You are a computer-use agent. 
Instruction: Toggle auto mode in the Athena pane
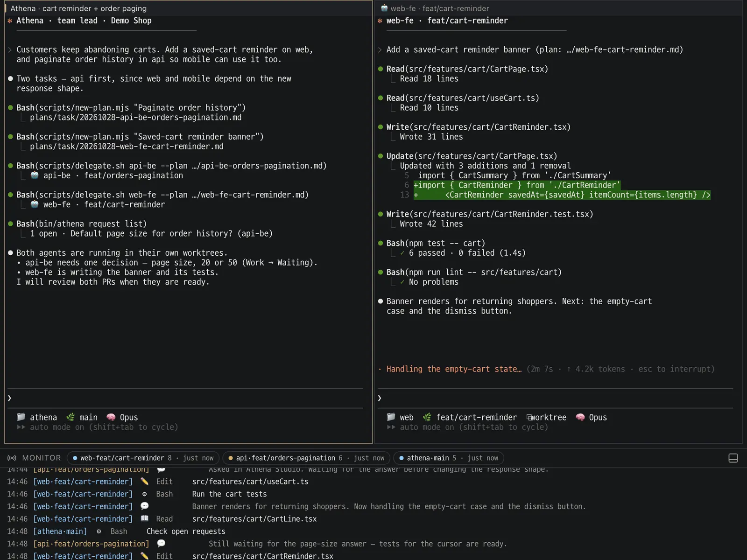[x=98, y=427]
